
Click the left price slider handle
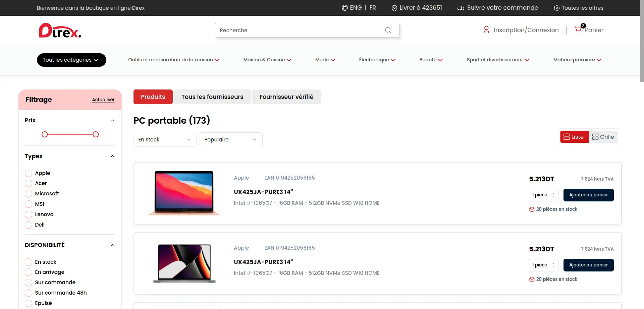45,134
